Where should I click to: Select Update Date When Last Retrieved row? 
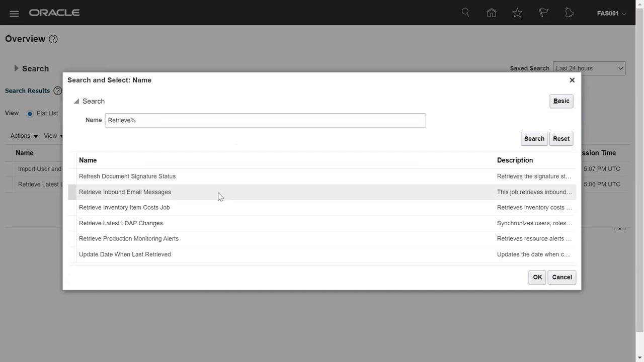coord(322,254)
